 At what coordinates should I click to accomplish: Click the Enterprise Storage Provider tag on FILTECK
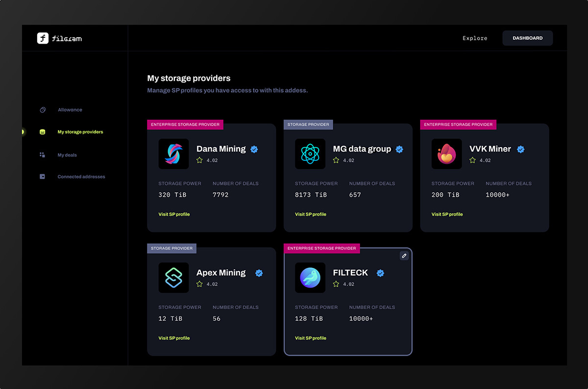tap(322, 248)
